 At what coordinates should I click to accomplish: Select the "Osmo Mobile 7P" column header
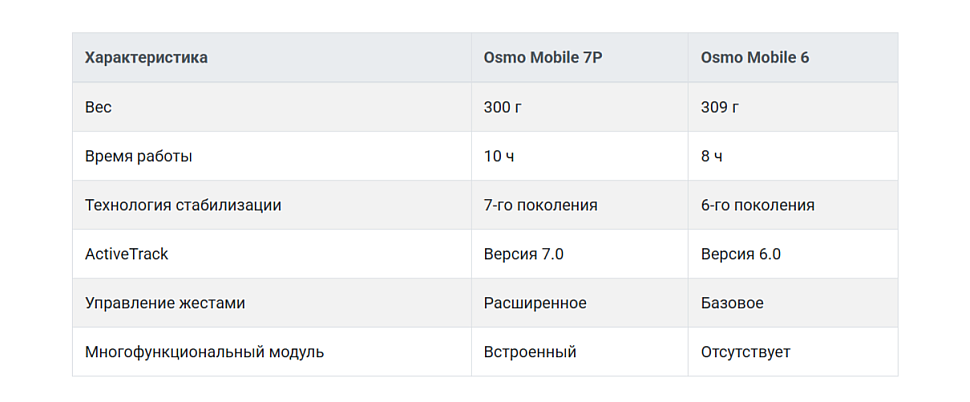tap(542, 58)
